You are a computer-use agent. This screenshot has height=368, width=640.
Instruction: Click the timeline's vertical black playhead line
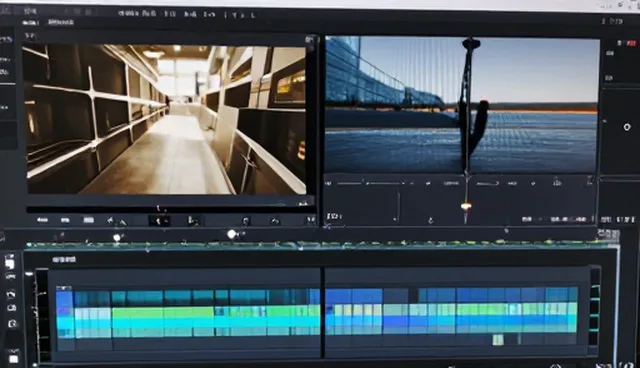coord(323,312)
